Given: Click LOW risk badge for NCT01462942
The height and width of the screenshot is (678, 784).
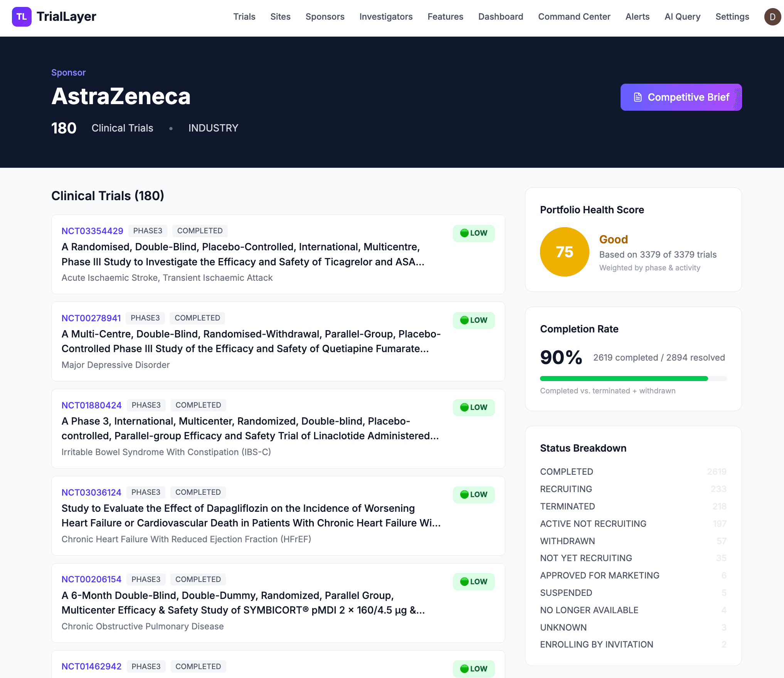Looking at the screenshot, I should 474,669.
